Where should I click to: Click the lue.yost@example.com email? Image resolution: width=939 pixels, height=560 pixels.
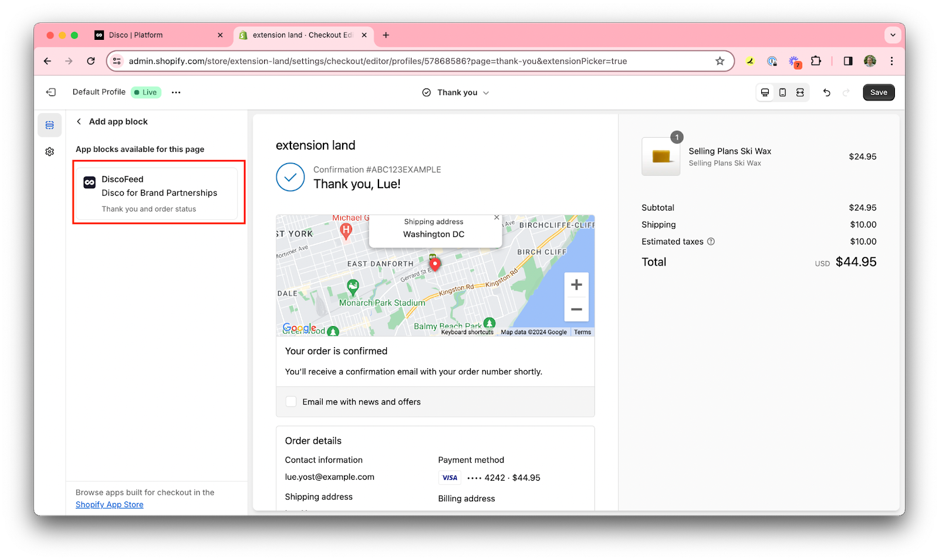(x=329, y=477)
